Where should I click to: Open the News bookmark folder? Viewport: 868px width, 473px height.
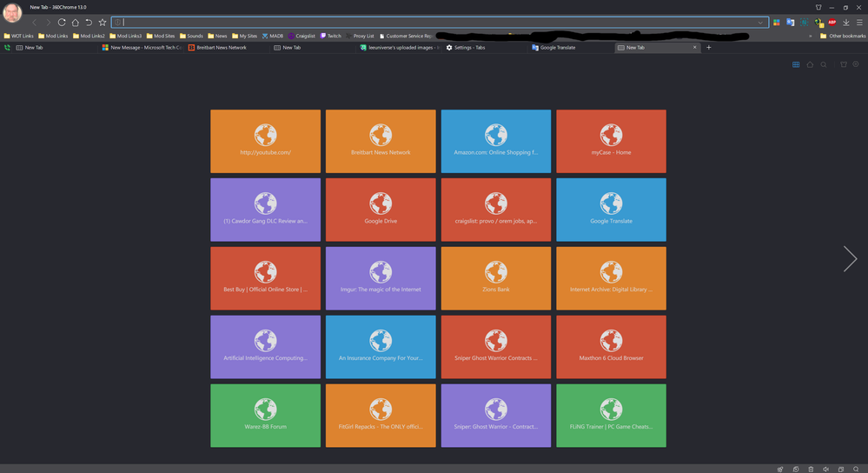(x=217, y=36)
